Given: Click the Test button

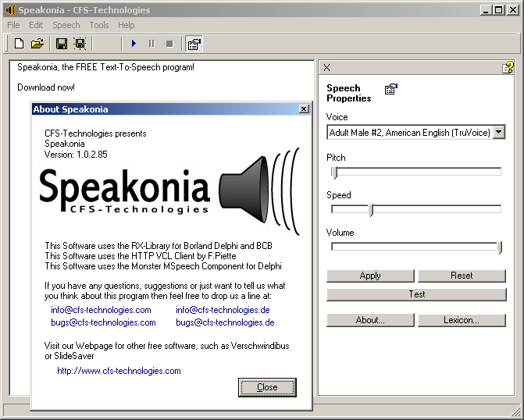Looking at the screenshot, I should [416, 294].
